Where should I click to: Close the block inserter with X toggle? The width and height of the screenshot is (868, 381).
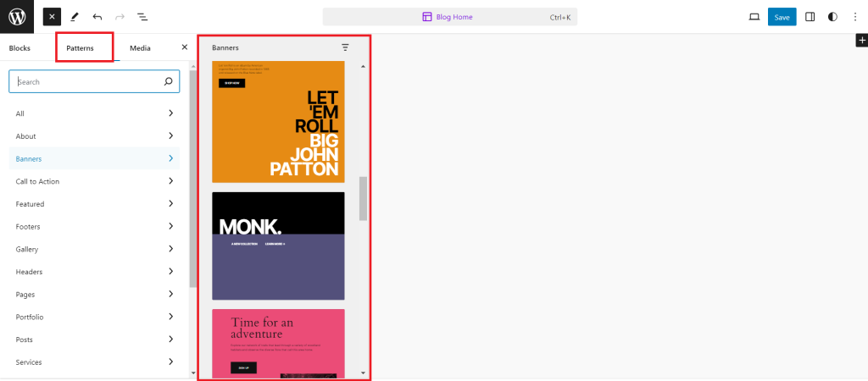tap(52, 17)
